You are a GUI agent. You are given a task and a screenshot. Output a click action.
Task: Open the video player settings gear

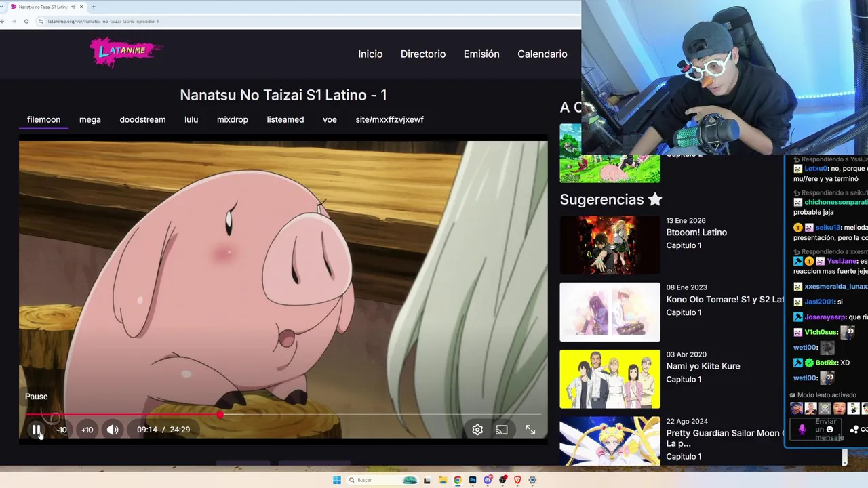click(477, 430)
